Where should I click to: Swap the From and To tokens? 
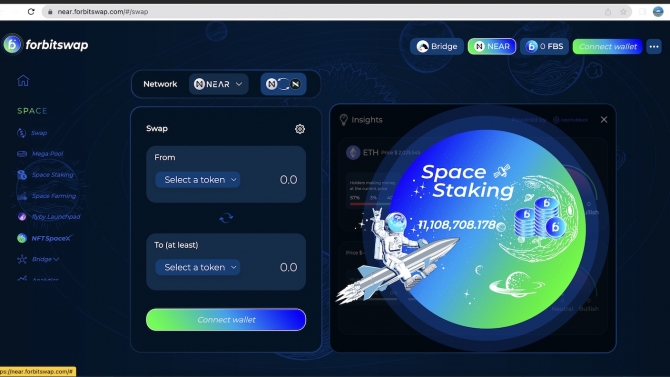[x=226, y=218]
